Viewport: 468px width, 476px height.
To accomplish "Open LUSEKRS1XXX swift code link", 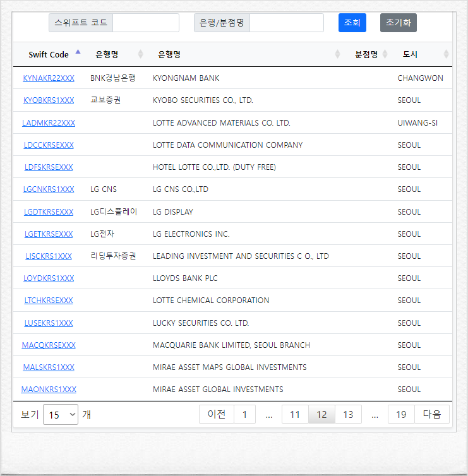I will pyautogui.click(x=49, y=323).
